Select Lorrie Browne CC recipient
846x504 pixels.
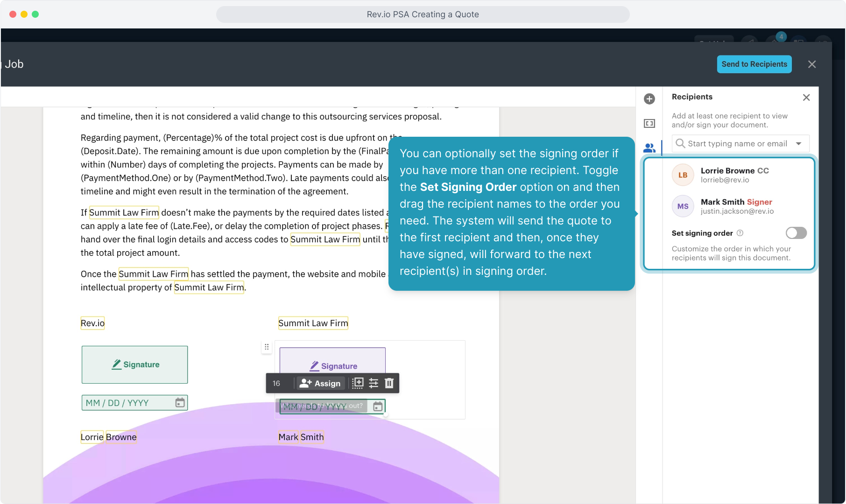coord(734,175)
